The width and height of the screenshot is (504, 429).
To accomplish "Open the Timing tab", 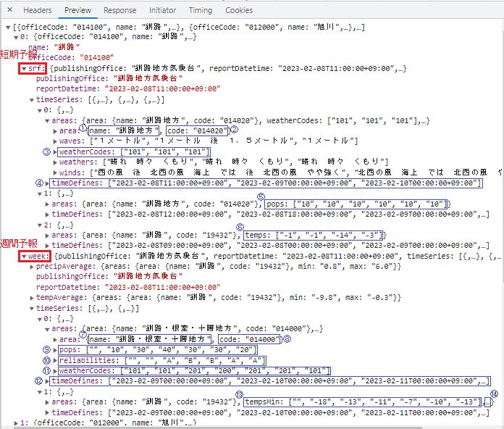I will tap(201, 10).
